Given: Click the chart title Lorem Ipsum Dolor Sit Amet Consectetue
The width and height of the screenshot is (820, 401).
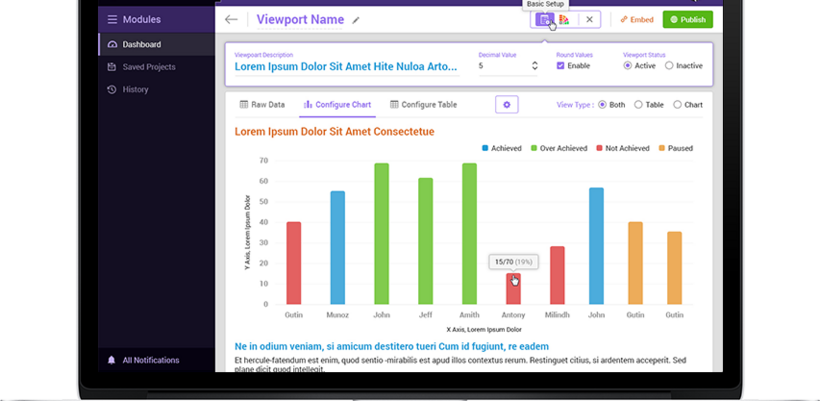Looking at the screenshot, I should (334, 132).
